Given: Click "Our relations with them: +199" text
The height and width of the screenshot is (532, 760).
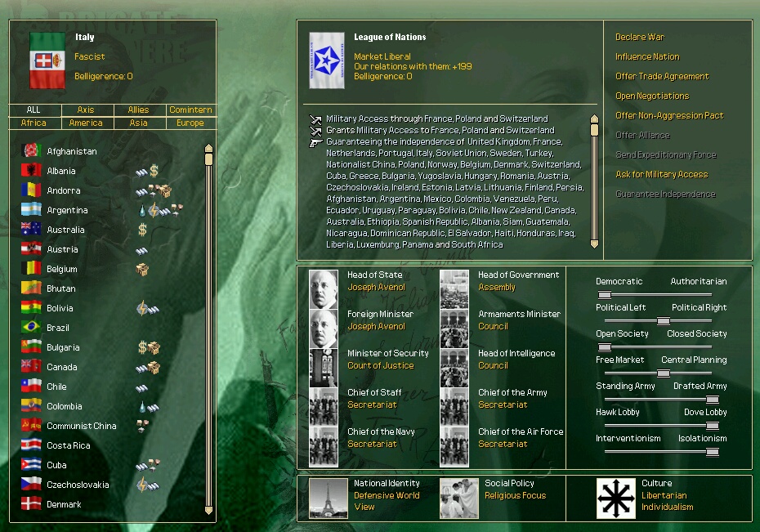Looking at the screenshot, I should pos(413,66).
